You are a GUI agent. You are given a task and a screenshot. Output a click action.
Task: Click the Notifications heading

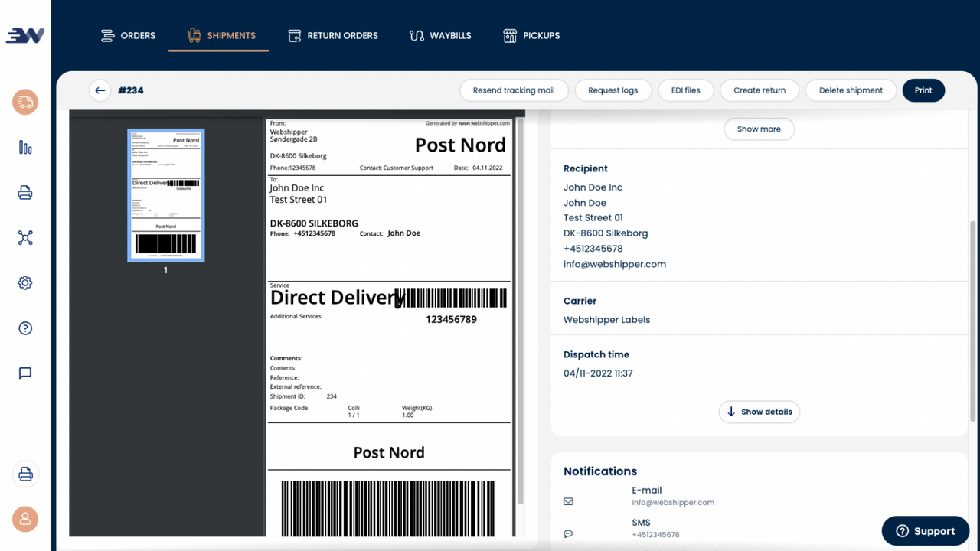tap(600, 471)
